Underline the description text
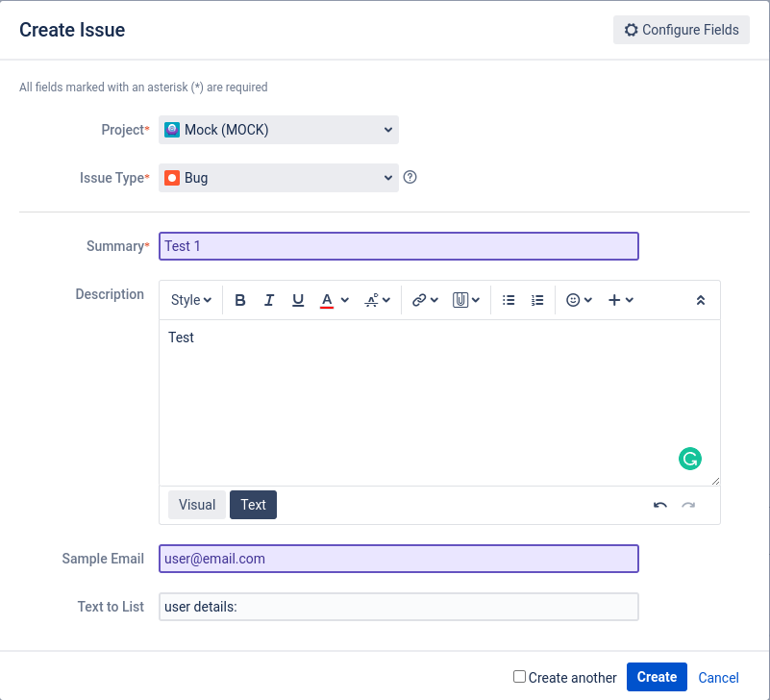The image size is (770, 700). (298, 300)
